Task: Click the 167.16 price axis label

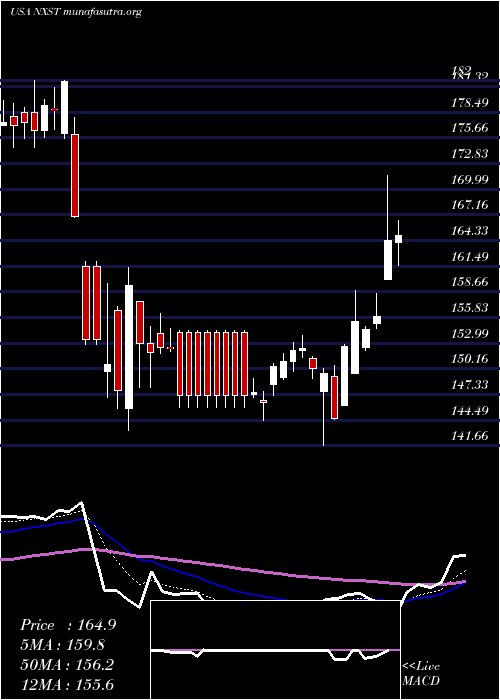Action: click(x=469, y=205)
